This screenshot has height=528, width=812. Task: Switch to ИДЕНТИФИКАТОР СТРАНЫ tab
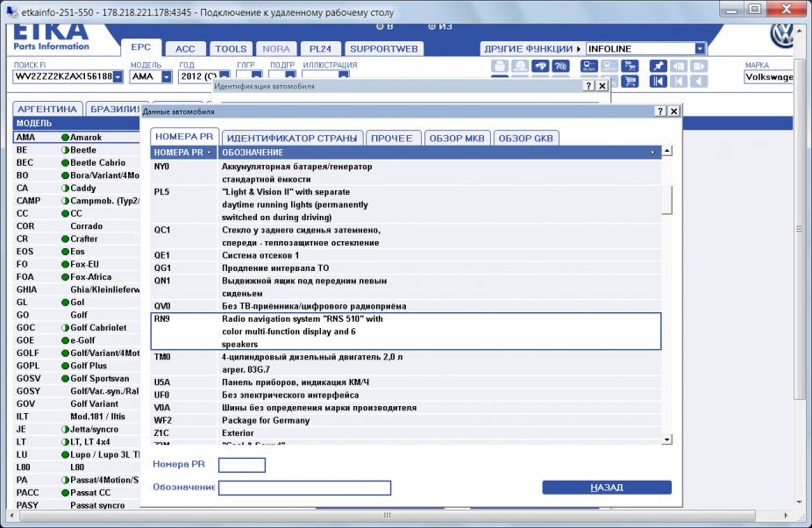click(292, 139)
